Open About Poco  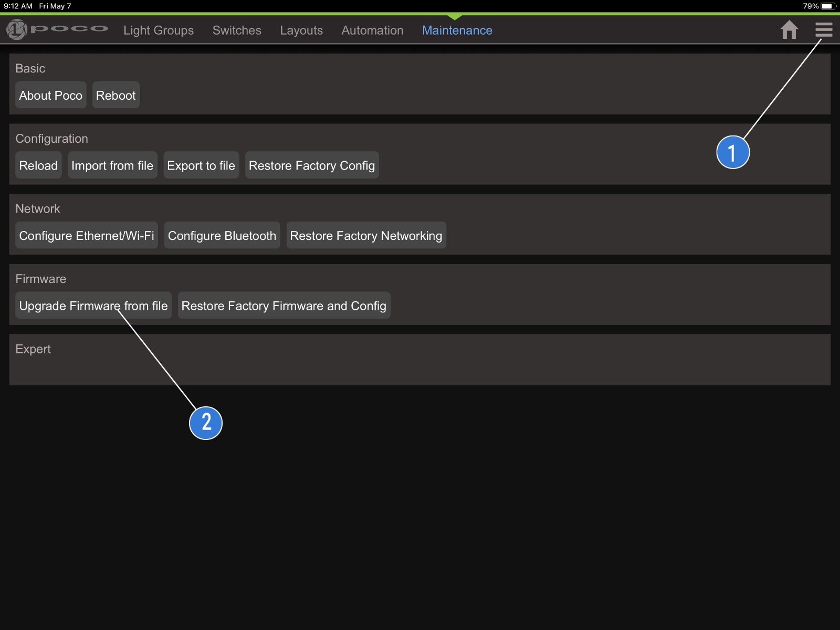tap(50, 95)
